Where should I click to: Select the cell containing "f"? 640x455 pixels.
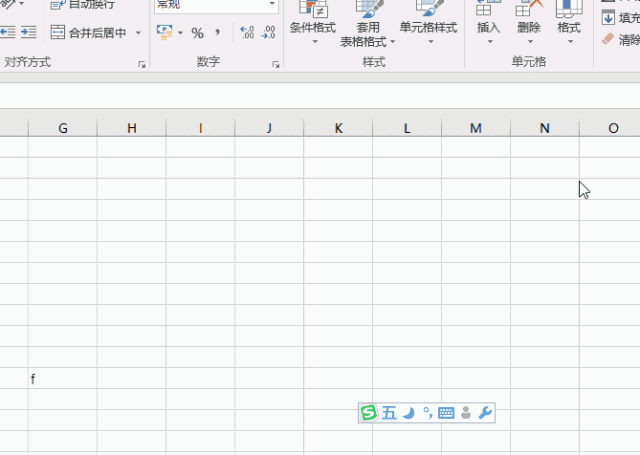pyautogui.click(x=63, y=378)
